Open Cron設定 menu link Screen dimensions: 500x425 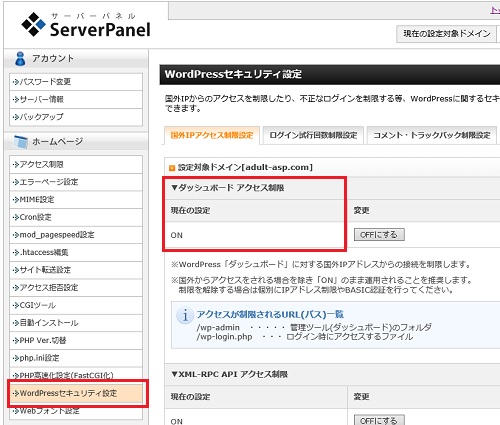click(x=76, y=217)
